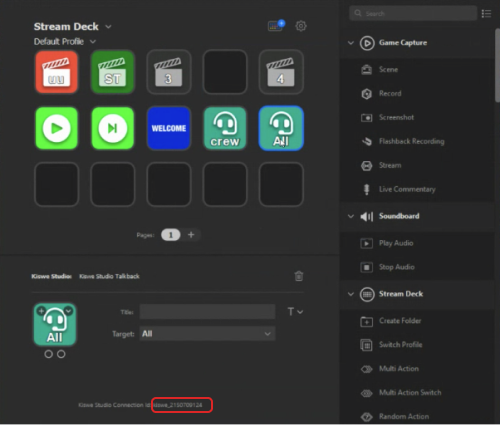This screenshot has height=425, width=500.
Task: Collapse the Stream Deck actions category
Action: point(351,294)
